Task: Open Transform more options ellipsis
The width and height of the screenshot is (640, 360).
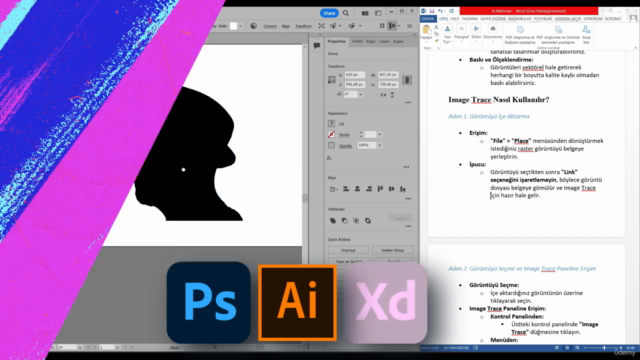Action: (408, 102)
